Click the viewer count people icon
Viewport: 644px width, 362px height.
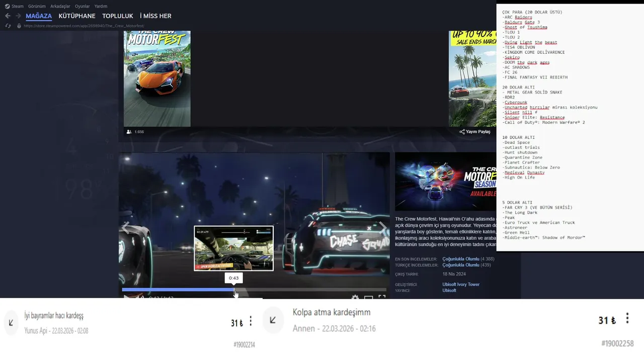click(x=129, y=132)
